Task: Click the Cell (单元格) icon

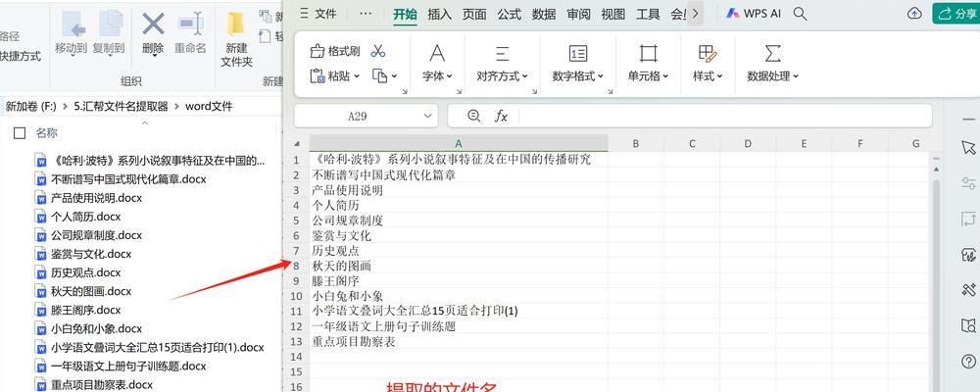Action: coord(648,53)
